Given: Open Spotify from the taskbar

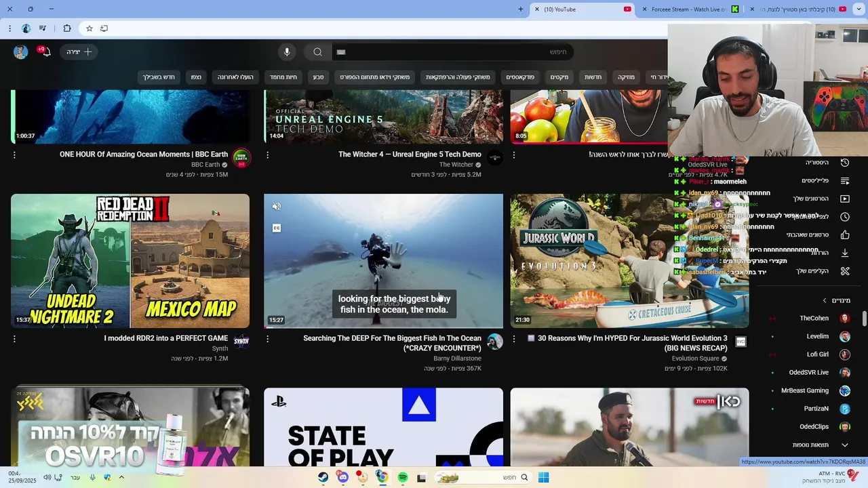Looking at the screenshot, I should 402,477.
